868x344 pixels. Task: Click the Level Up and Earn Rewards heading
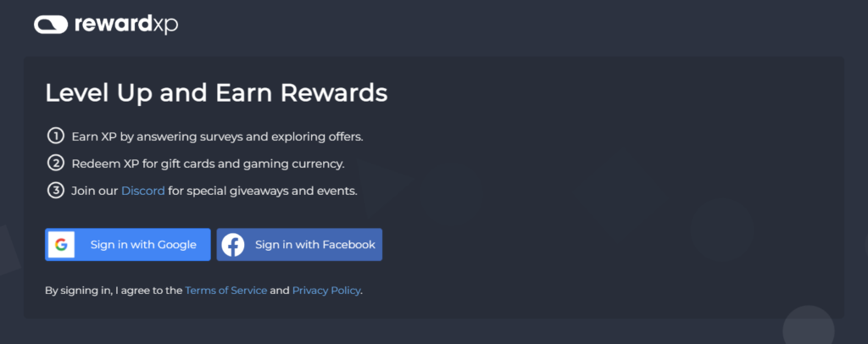[x=216, y=93]
